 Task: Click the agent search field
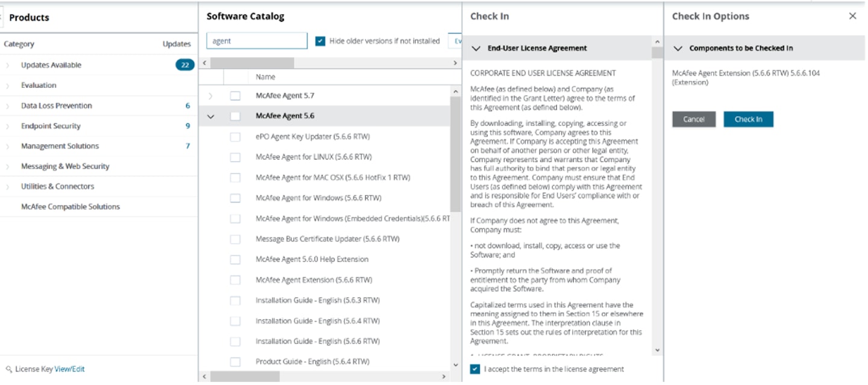pyautogui.click(x=257, y=41)
